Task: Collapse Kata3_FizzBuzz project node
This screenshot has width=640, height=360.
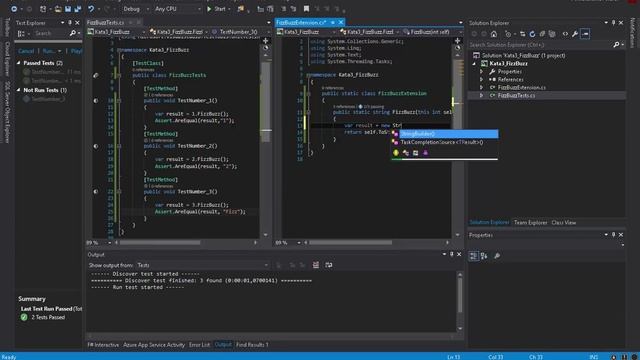Action: 474,64
